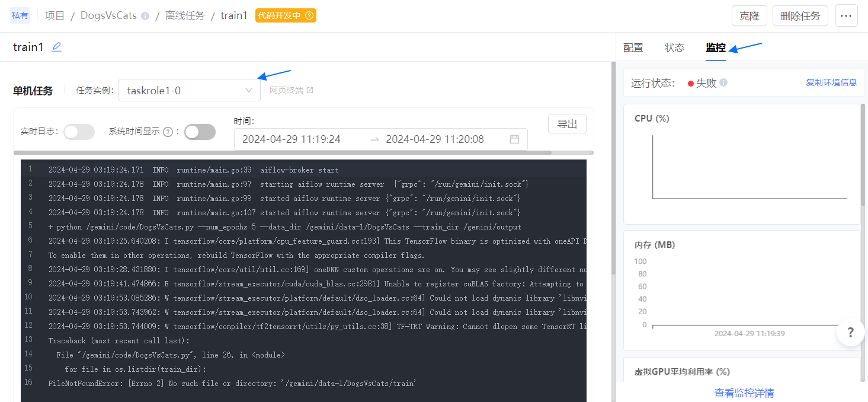Screen dimensions: 868x402
Task: Click the info icon beside 失败 status
Action: click(x=723, y=83)
